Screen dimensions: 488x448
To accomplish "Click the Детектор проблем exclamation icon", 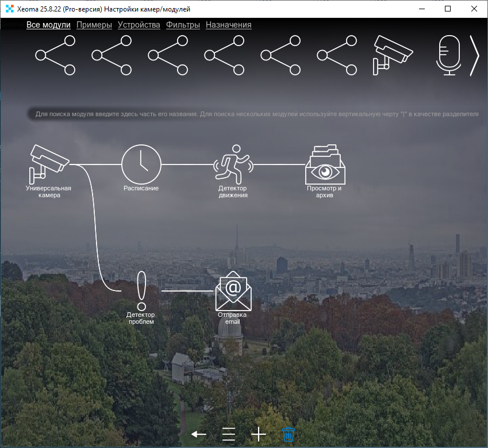I will (x=141, y=290).
